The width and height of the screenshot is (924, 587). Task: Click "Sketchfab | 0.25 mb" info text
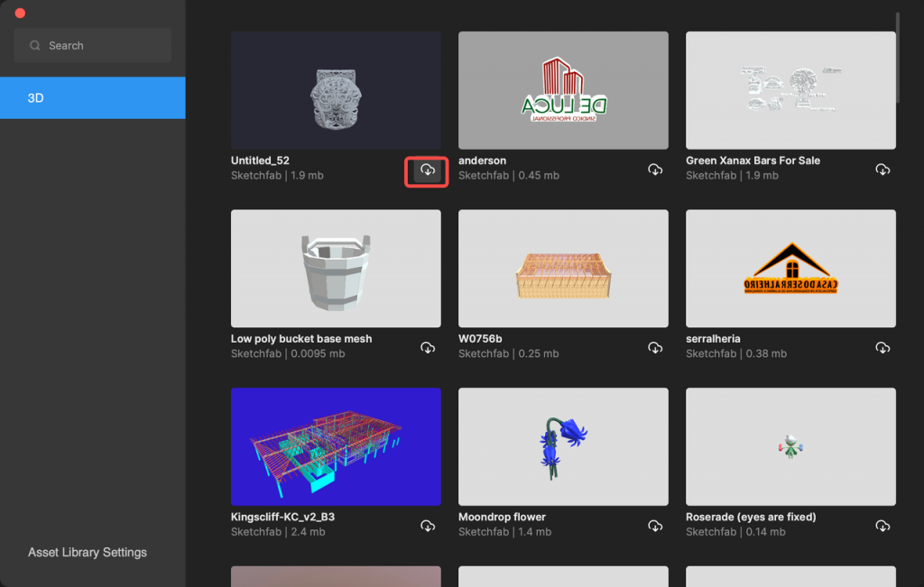tap(509, 353)
